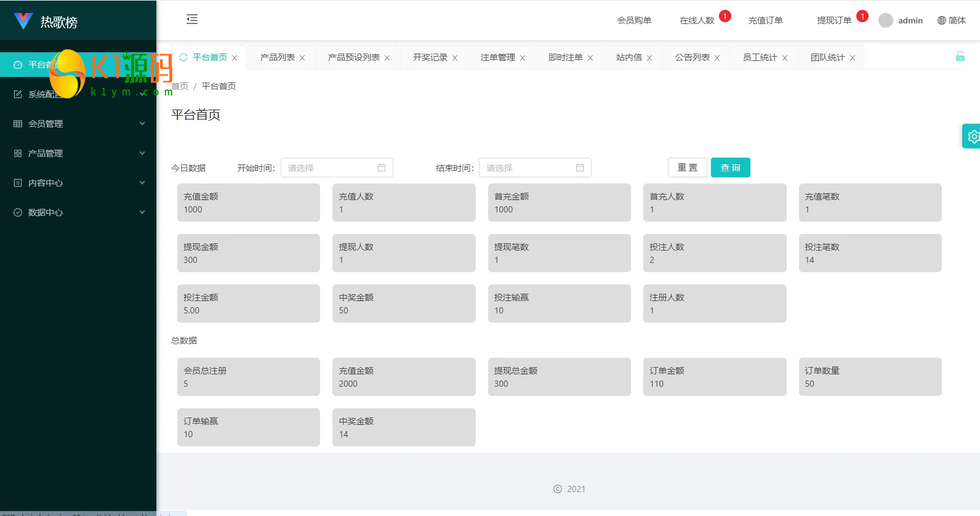Viewport: 980px width, 516px height.
Task: Open 在线人数 in the top bar
Action: (x=697, y=20)
